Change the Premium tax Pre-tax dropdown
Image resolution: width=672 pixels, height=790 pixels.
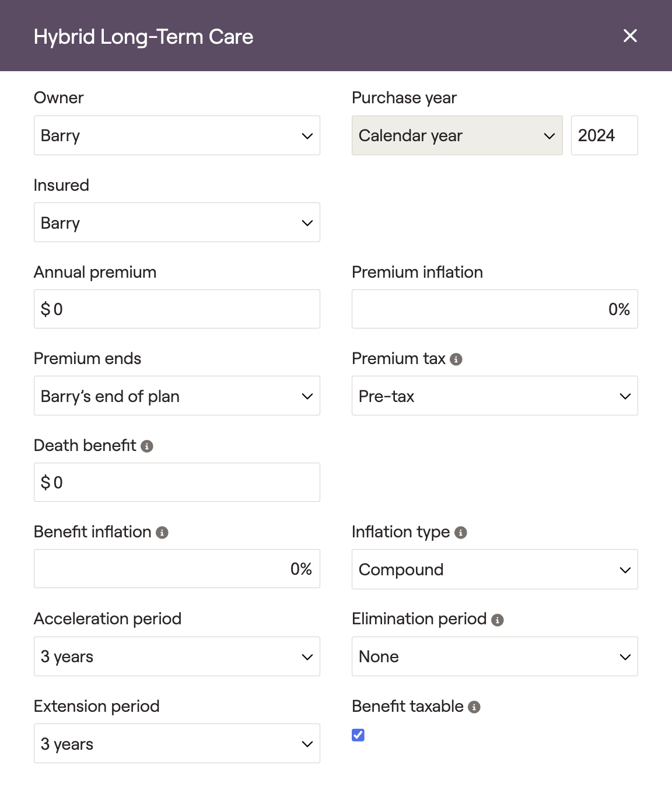pyautogui.click(x=495, y=396)
